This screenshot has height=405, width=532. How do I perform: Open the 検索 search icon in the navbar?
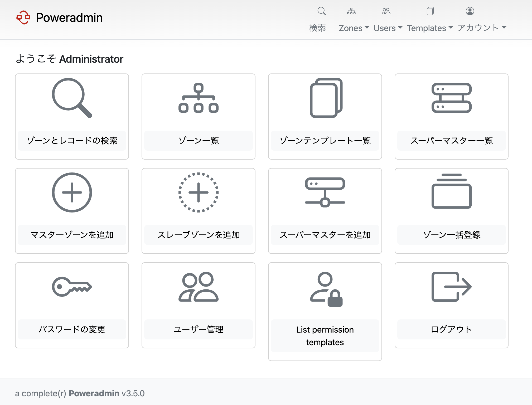tap(321, 12)
